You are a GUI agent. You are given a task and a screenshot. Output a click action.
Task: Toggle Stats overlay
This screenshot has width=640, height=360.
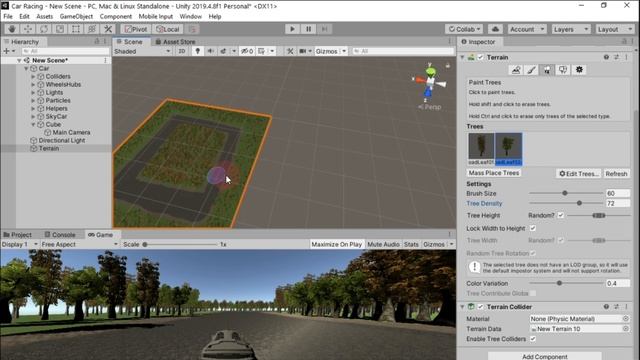pos(411,244)
